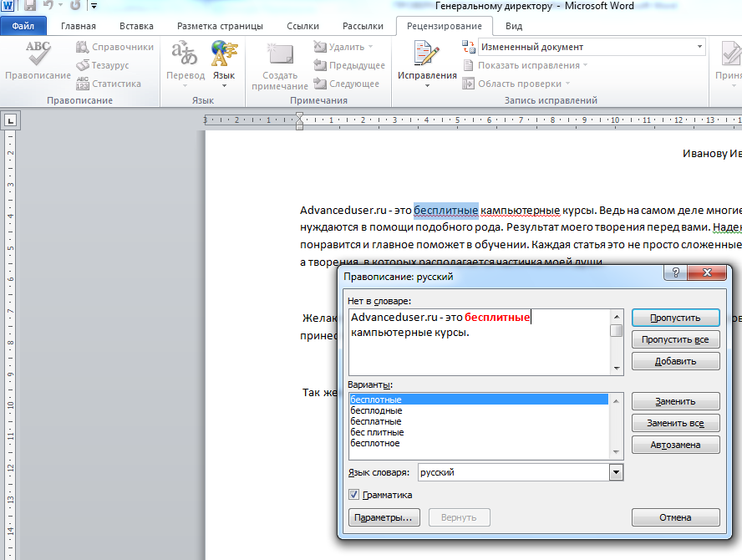Click the scrollbar thumb in the Нет в словаре box
The image size is (742, 560).
[616, 330]
